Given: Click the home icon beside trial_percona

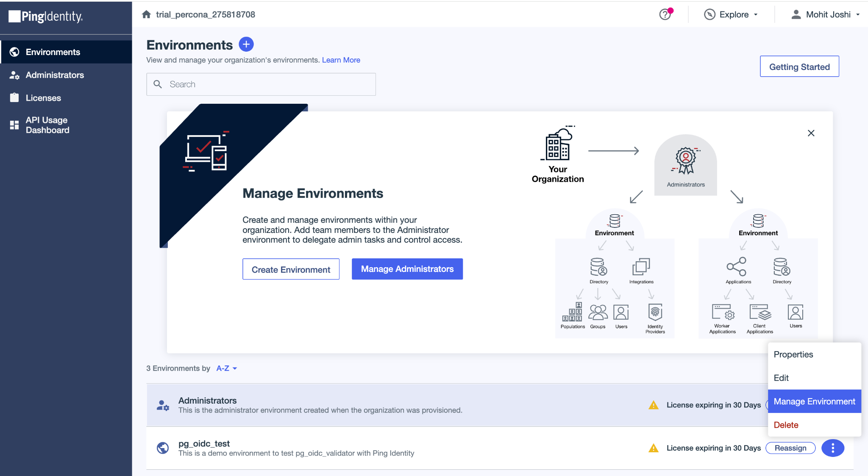Looking at the screenshot, I should coord(146,14).
